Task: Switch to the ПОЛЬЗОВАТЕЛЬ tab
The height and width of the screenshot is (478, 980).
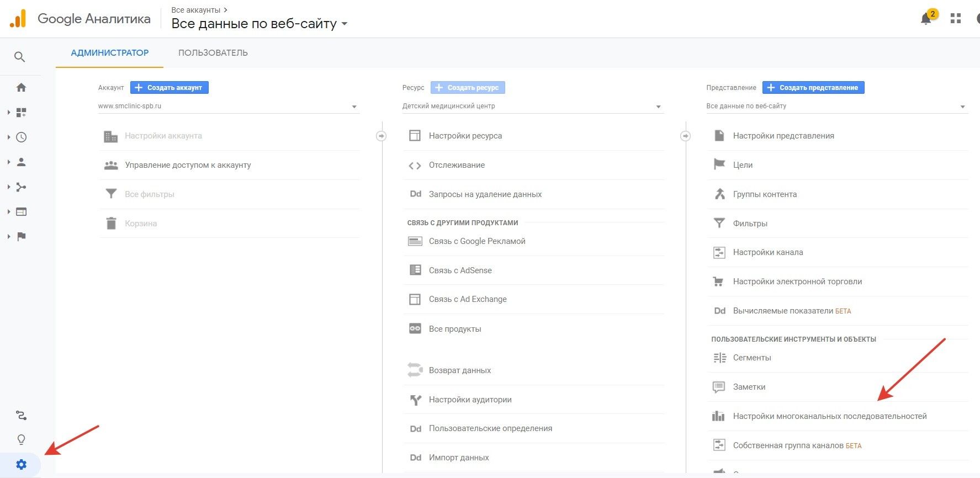Action: point(213,53)
